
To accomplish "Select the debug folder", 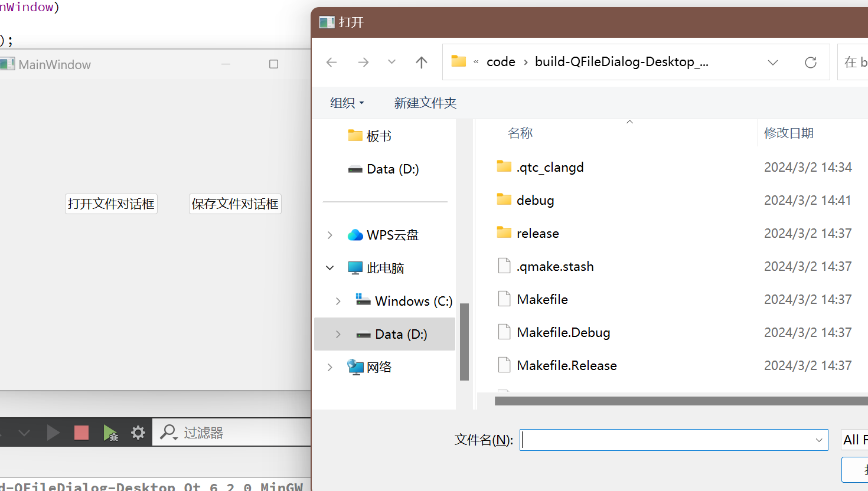I will click(535, 200).
